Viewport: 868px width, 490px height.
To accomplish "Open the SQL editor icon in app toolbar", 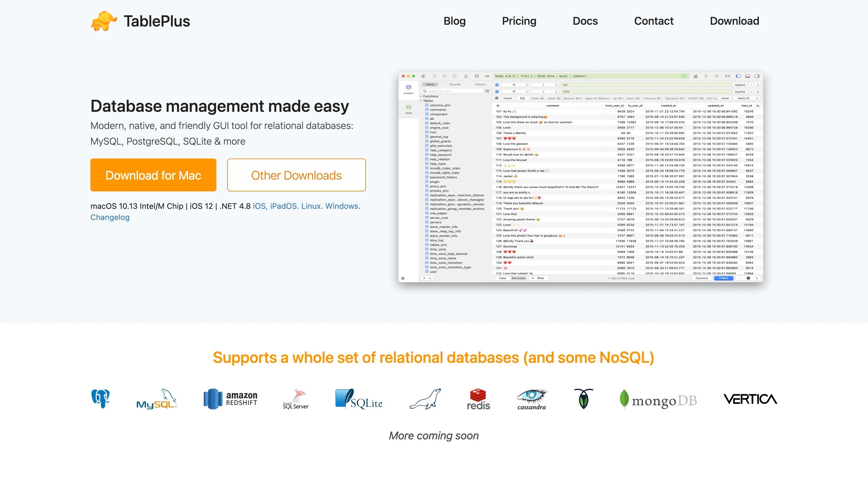I will coord(487,76).
